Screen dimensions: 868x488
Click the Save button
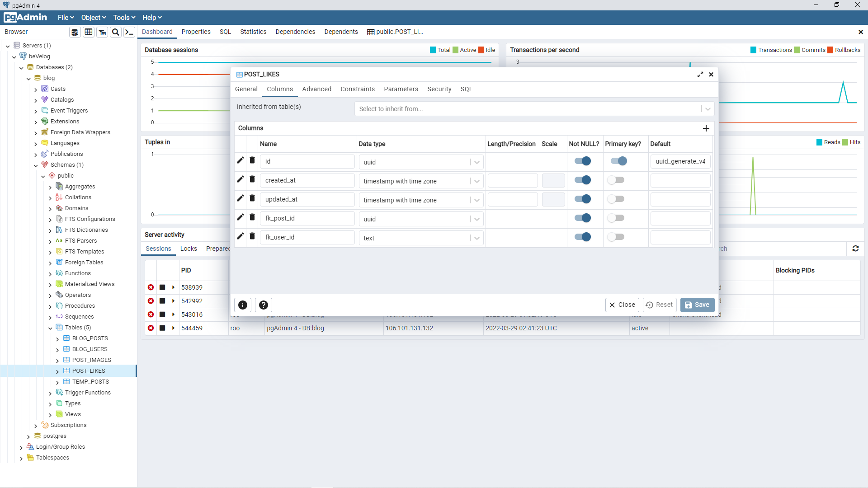pos(698,305)
